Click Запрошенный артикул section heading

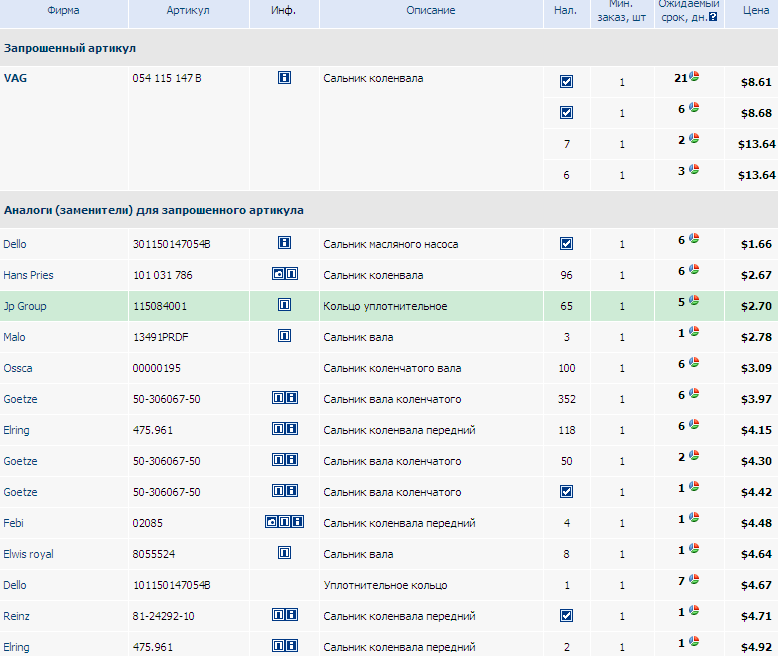pos(69,48)
